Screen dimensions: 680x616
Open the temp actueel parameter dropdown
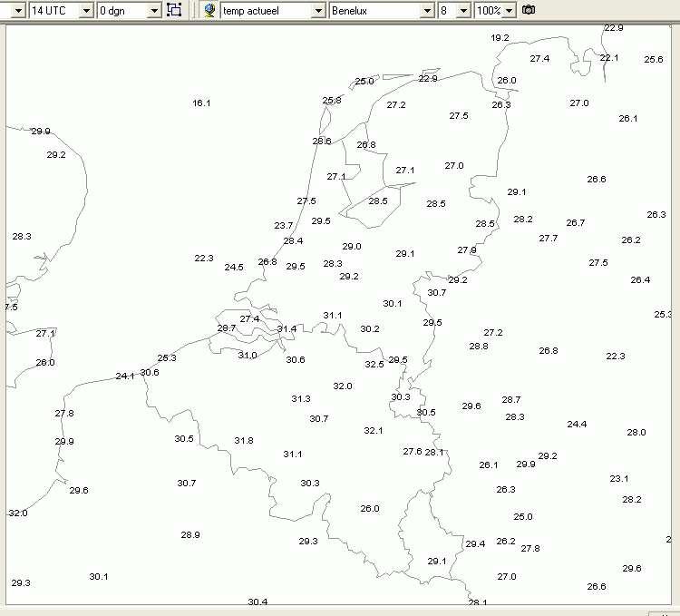coord(318,10)
